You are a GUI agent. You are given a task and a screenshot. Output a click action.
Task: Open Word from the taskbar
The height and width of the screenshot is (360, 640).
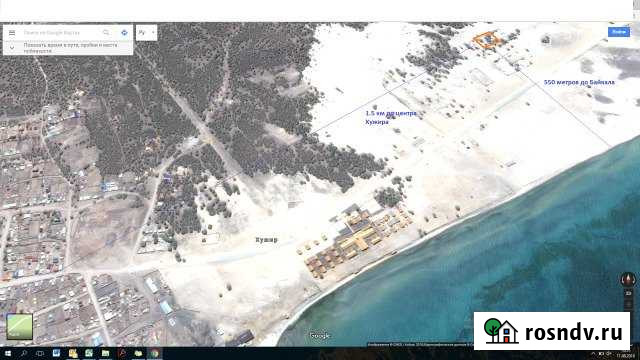point(56,353)
